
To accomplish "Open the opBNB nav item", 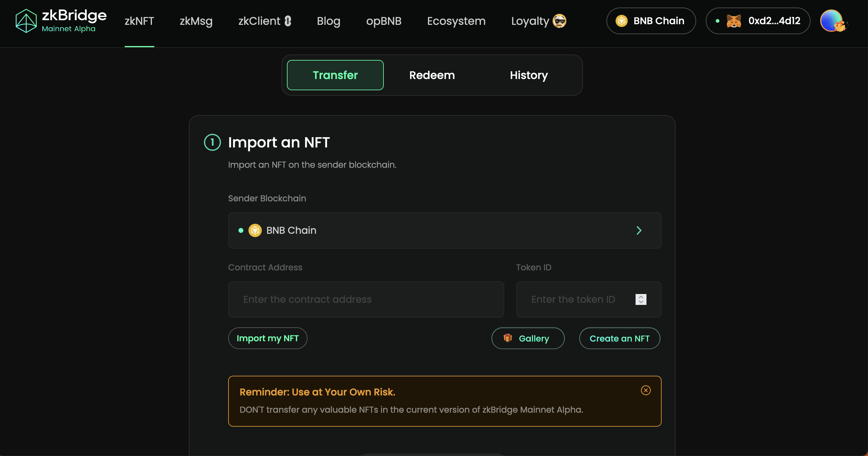I will point(384,21).
